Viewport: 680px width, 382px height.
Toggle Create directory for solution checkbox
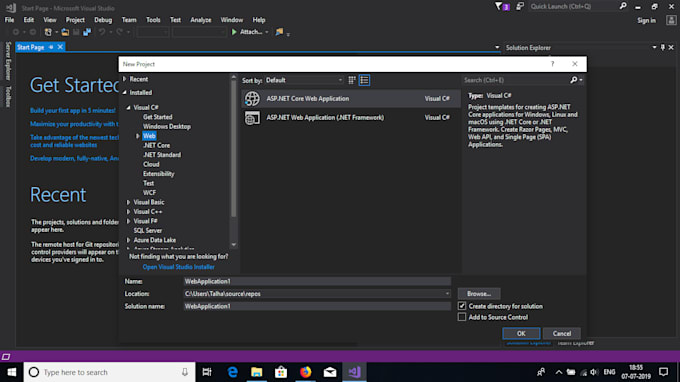462,306
